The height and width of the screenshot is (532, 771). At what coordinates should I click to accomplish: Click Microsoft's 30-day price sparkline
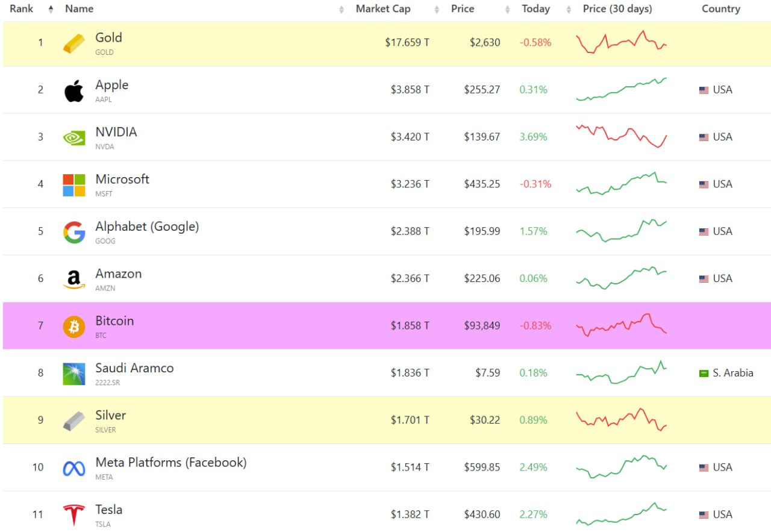pos(622,183)
